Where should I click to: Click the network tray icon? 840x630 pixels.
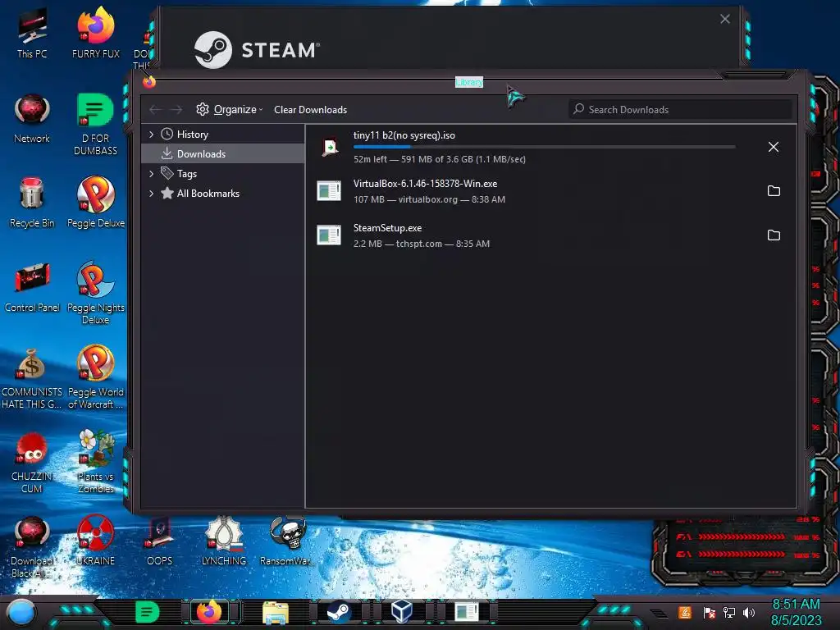point(729,612)
